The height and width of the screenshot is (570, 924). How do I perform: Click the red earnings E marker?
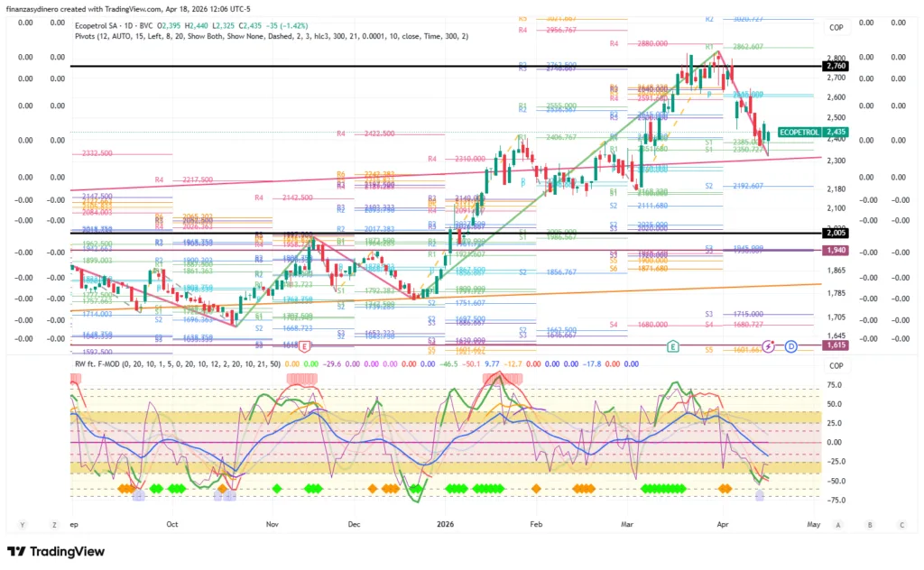tap(305, 346)
